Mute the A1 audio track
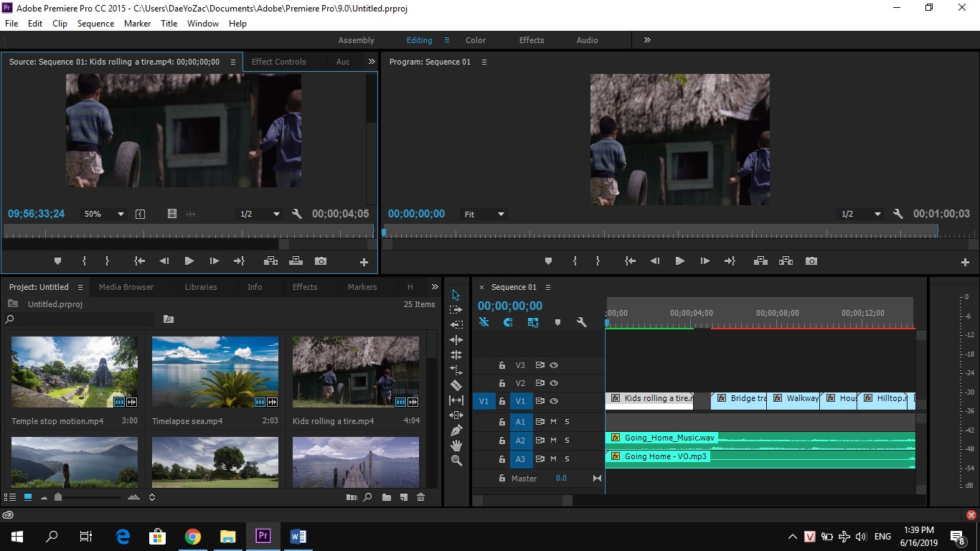The width and height of the screenshot is (980, 551). [x=553, y=422]
